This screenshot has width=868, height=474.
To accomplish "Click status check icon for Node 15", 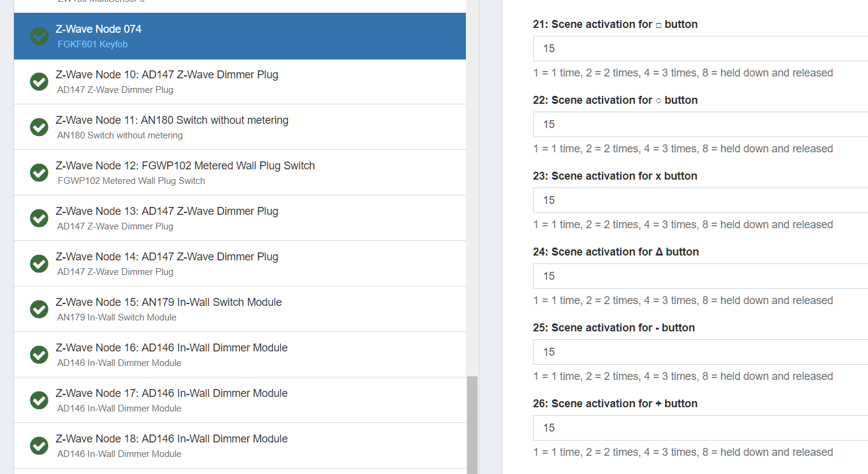I will coord(39,310).
